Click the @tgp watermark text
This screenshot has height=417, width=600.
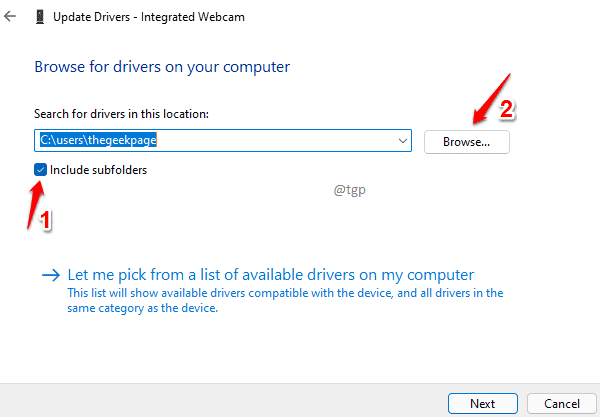click(349, 189)
